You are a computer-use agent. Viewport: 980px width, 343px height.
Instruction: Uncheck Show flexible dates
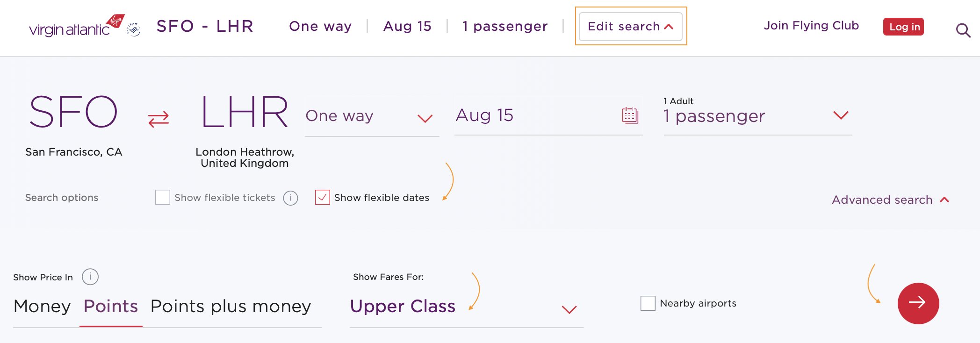point(323,197)
